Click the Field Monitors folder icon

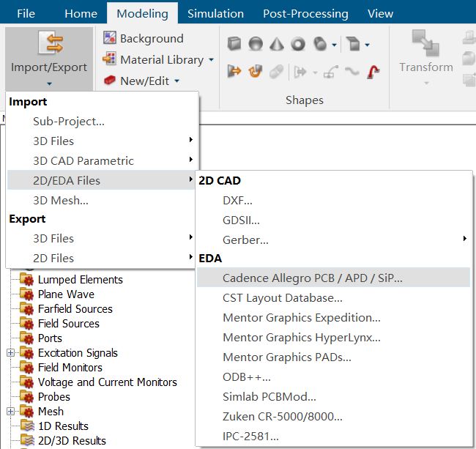pyautogui.click(x=26, y=368)
